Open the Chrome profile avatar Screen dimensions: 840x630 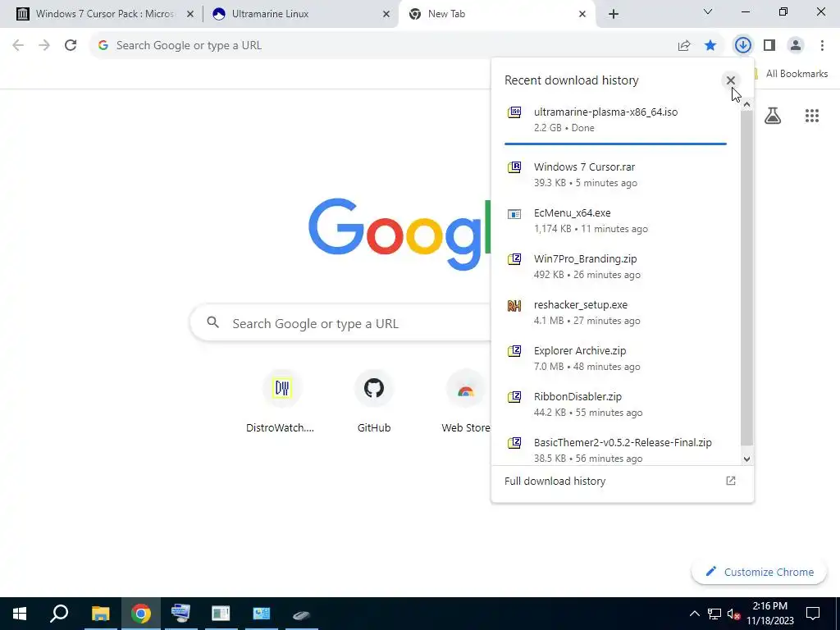[796, 46]
